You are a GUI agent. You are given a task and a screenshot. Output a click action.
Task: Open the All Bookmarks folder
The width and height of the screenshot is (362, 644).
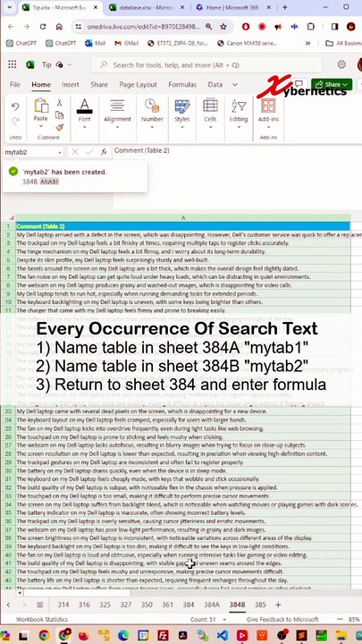(343, 43)
